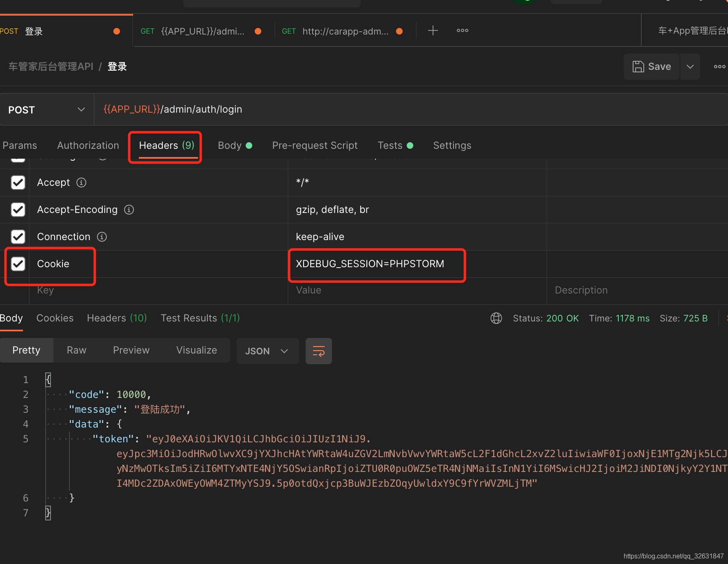Click the line-wrap icon beside the JSON selector
Viewport: 728px width, 564px height.
coord(318,351)
